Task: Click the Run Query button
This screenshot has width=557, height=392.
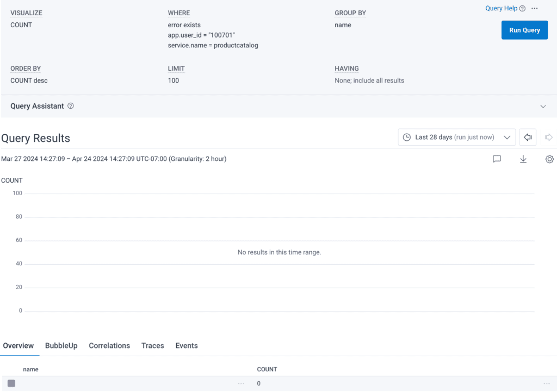Action: (x=524, y=30)
